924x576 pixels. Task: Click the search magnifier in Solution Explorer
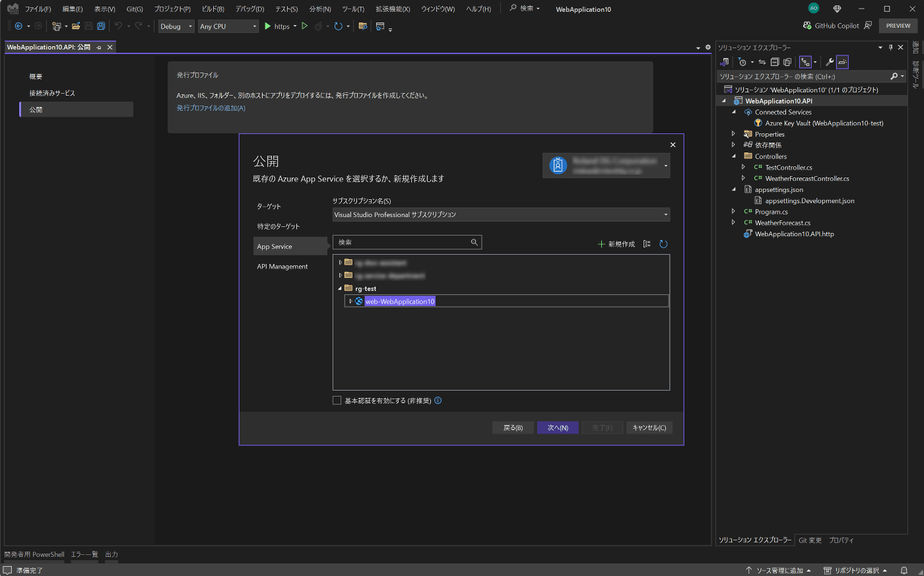[894, 77]
